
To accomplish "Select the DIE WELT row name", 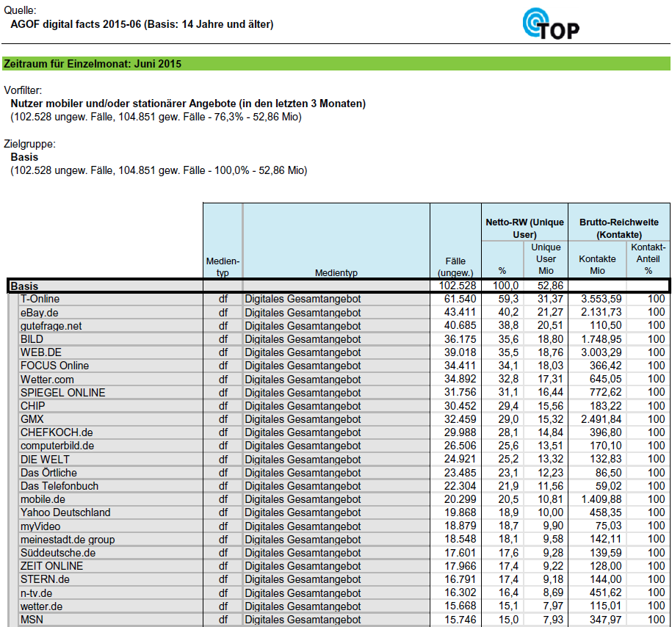I will tap(45, 460).
